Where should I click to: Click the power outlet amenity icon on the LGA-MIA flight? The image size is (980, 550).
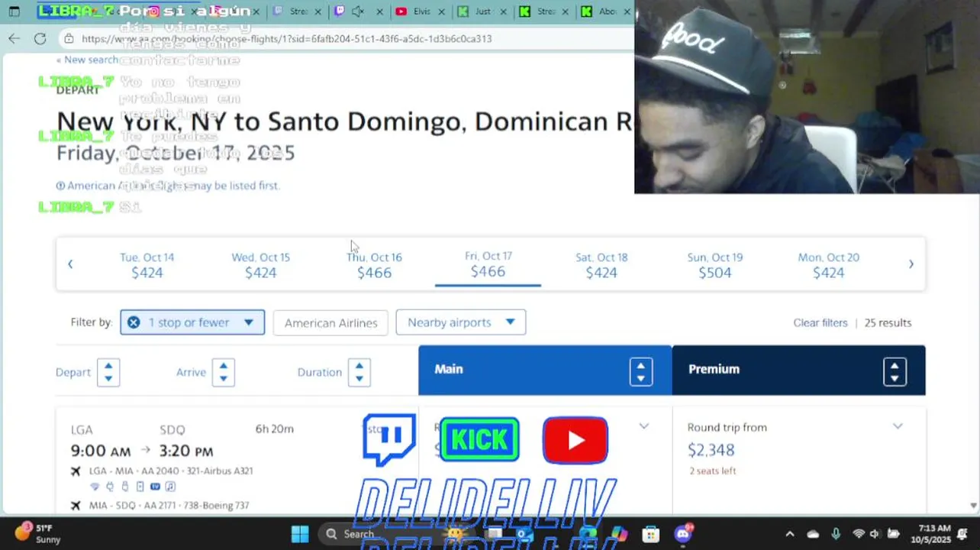coord(110,487)
